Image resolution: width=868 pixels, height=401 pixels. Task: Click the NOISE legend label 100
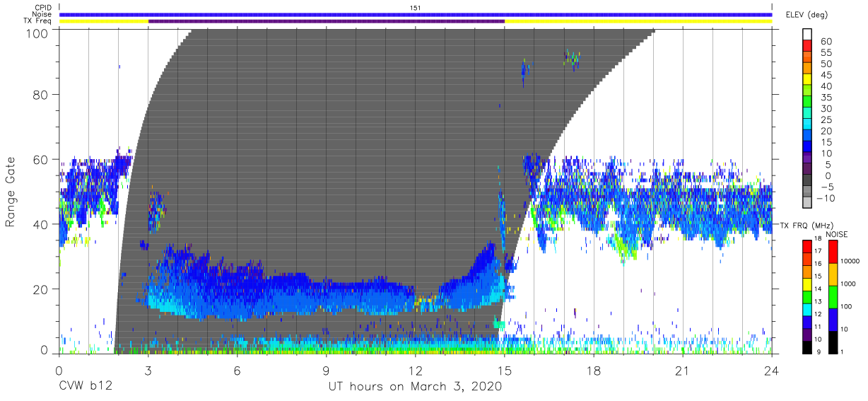coord(846,306)
